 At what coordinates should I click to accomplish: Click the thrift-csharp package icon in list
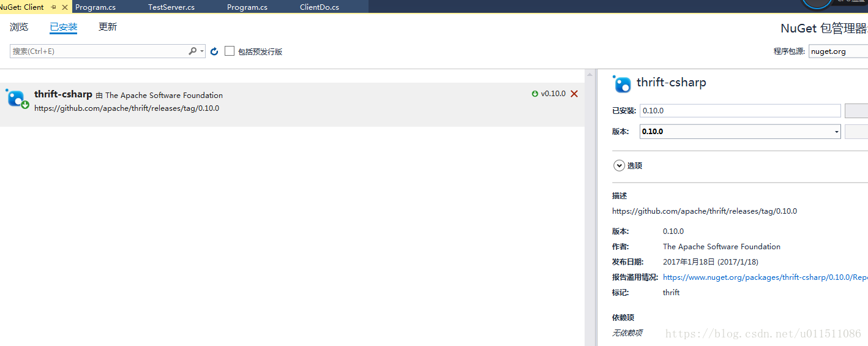[17, 99]
